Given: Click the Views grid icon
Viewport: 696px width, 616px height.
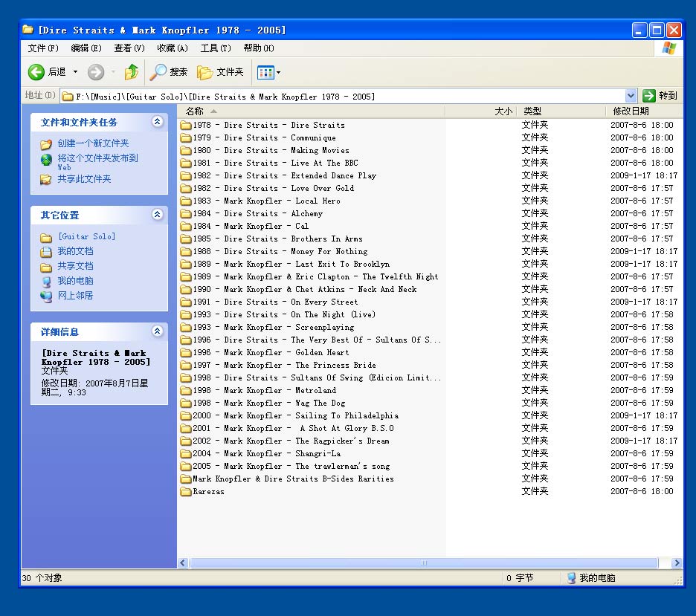Looking at the screenshot, I should [x=265, y=72].
